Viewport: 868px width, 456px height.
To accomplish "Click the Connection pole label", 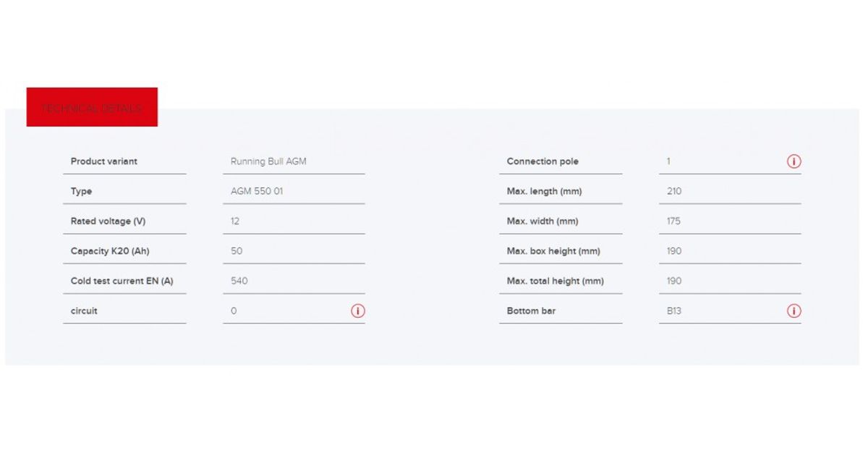I will click(x=542, y=161).
